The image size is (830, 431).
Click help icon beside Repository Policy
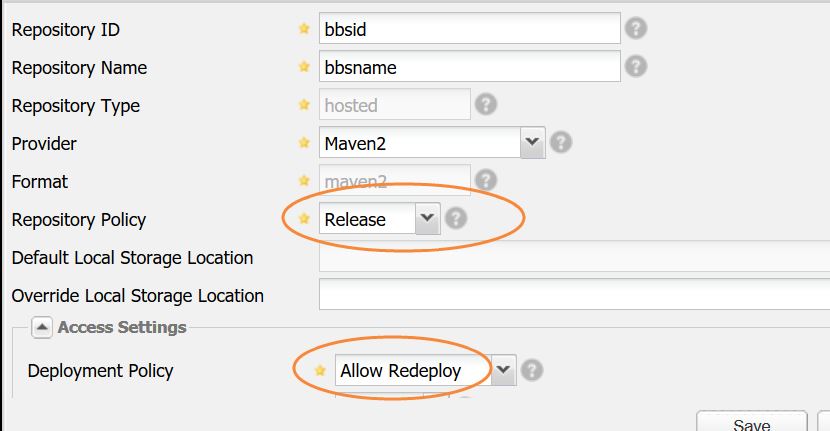click(455, 218)
